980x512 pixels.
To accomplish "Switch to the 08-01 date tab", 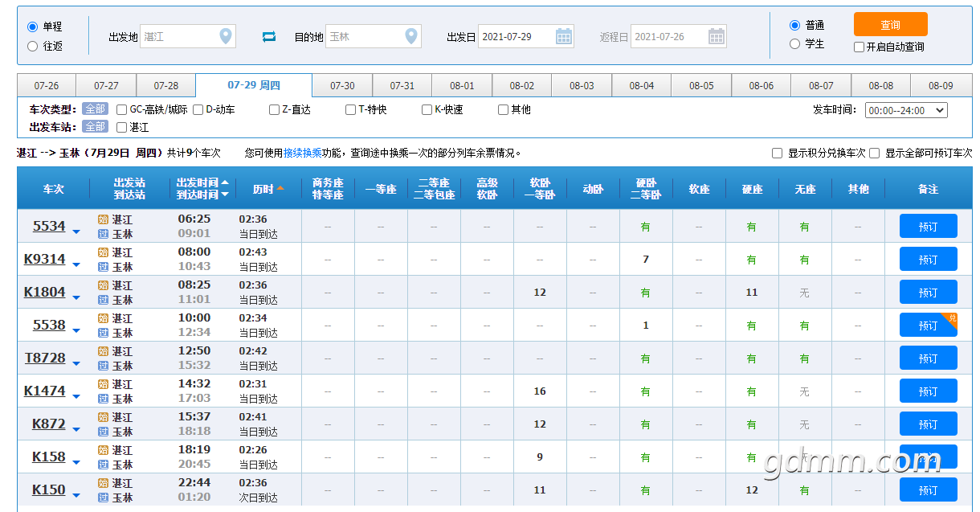I will [462, 86].
